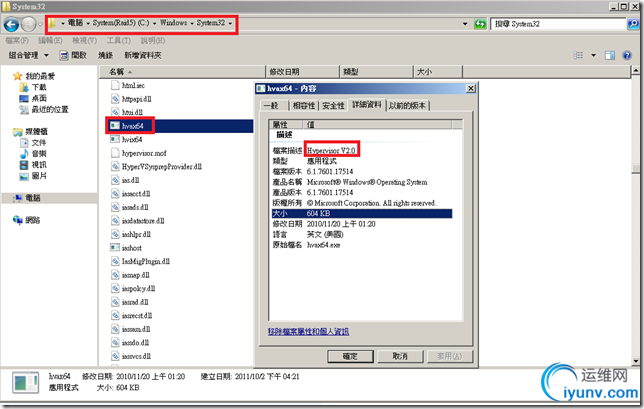
Task: Select the httpapi.dll file
Action: [x=131, y=99]
